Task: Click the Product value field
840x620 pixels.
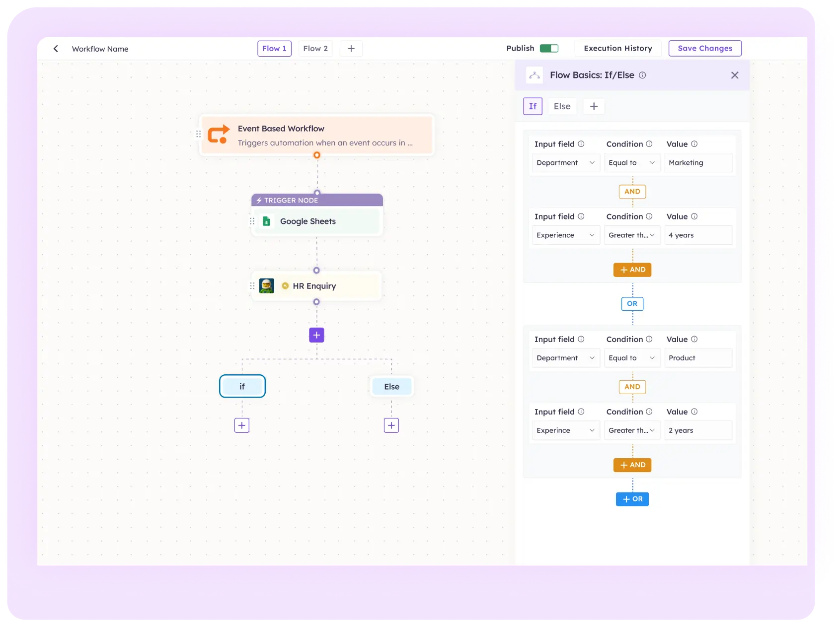Action: [x=698, y=358]
